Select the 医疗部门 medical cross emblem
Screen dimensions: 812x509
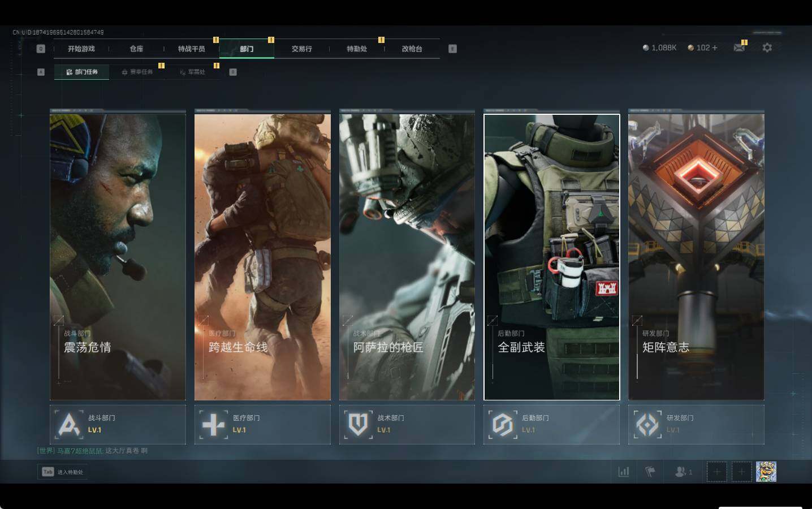214,424
